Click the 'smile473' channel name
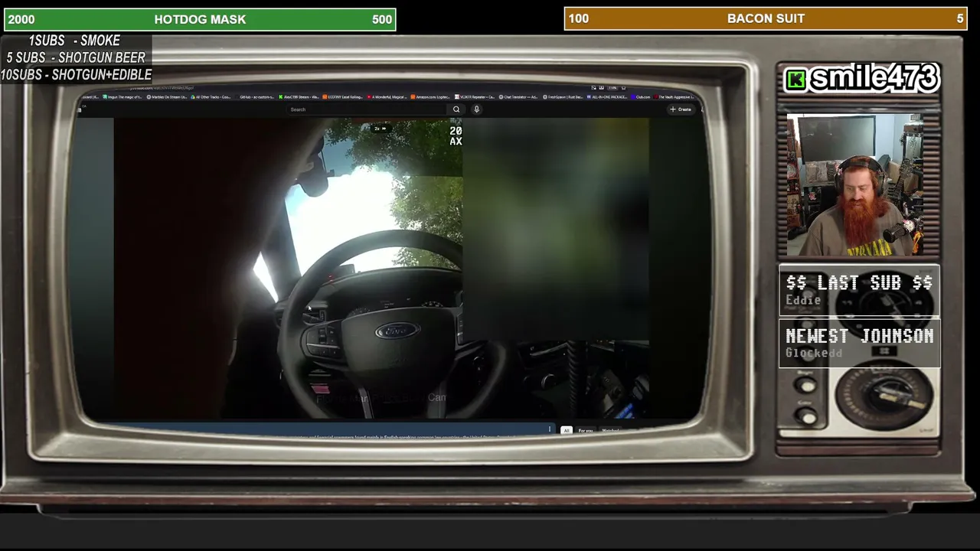The image size is (980, 551). pos(874,78)
